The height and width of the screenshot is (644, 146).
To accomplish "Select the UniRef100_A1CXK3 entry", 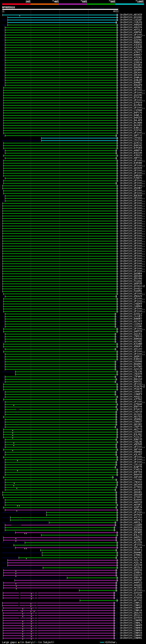I will click(131, 321).
